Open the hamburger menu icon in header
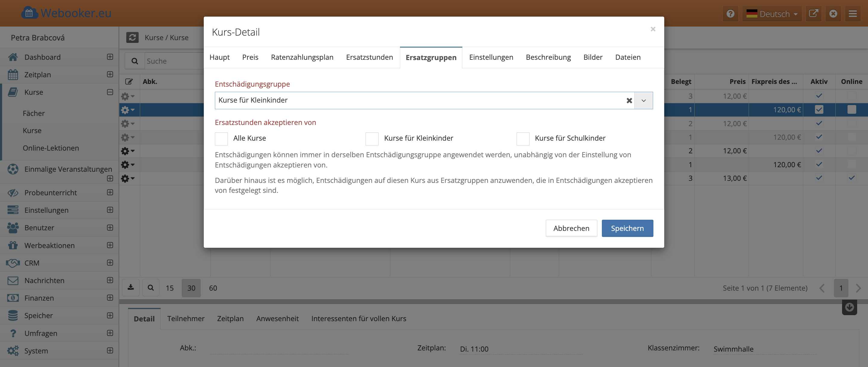This screenshot has height=367, width=868. click(853, 14)
